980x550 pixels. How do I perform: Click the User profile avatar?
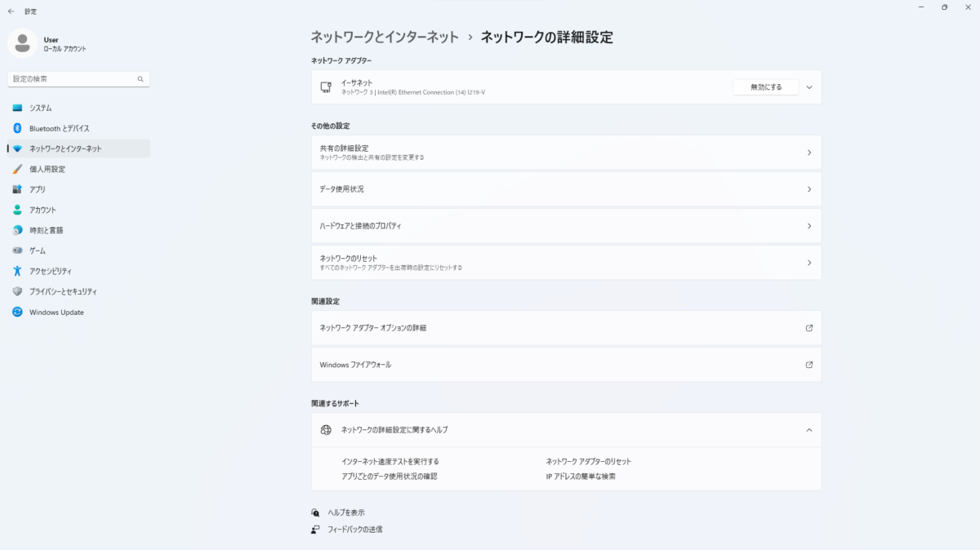tap(22, 43)
